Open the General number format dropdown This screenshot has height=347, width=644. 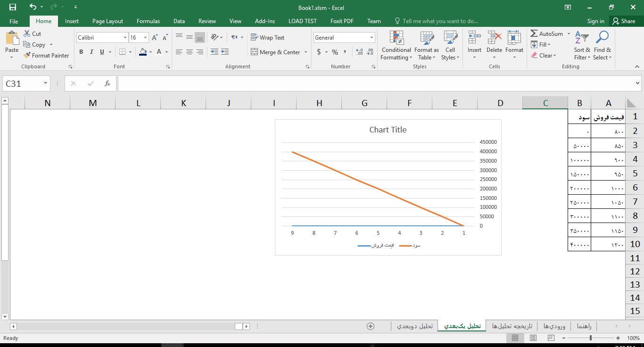(372, 38)
